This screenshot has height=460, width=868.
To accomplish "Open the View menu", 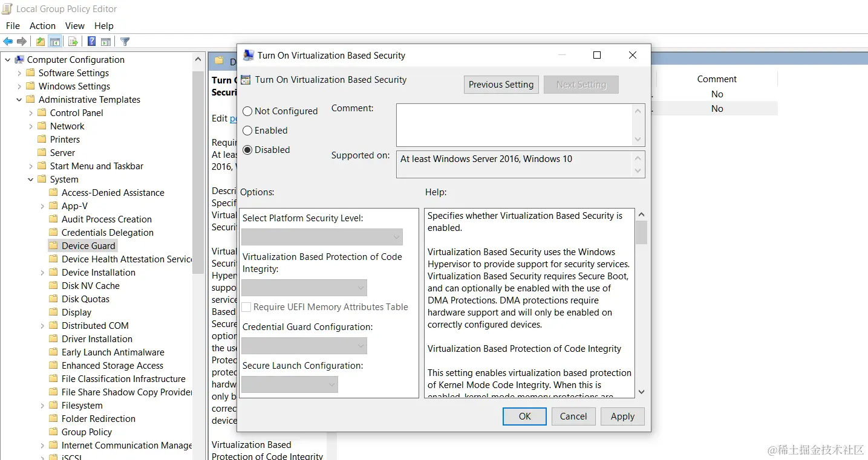I will [75, 26].
